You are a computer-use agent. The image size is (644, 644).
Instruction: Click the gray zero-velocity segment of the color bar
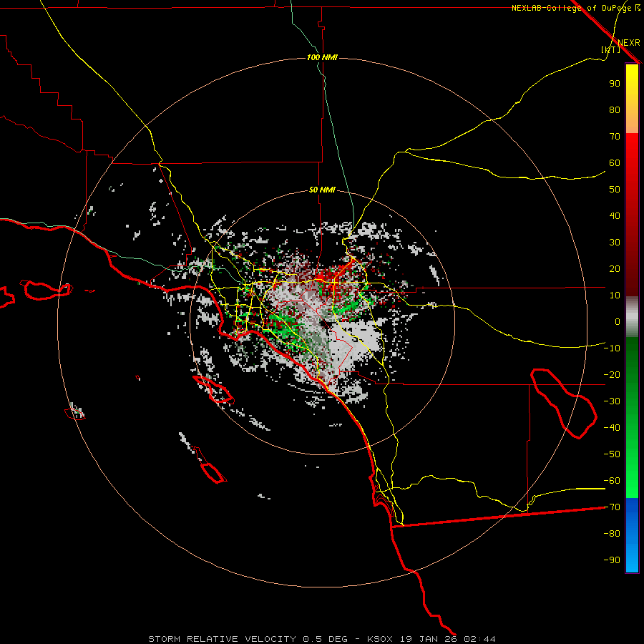pos(632,317)
